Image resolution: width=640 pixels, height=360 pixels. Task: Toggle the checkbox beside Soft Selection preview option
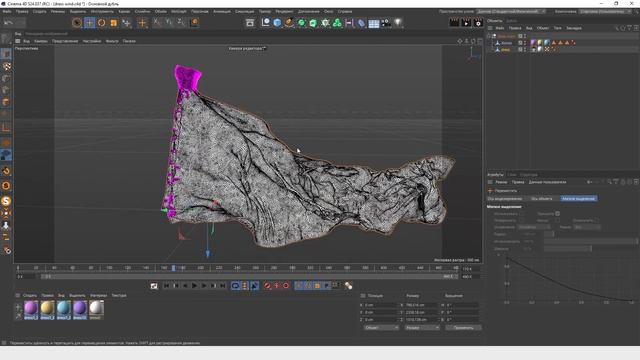tap(558, 213)
